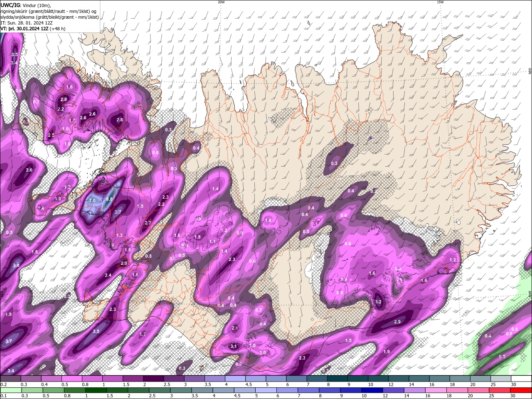Image resolution: width=532 pixels, height=399 pixels.
Task: Click the '(+48 h)' forecast offset text
Action: [x=58, y=29]
